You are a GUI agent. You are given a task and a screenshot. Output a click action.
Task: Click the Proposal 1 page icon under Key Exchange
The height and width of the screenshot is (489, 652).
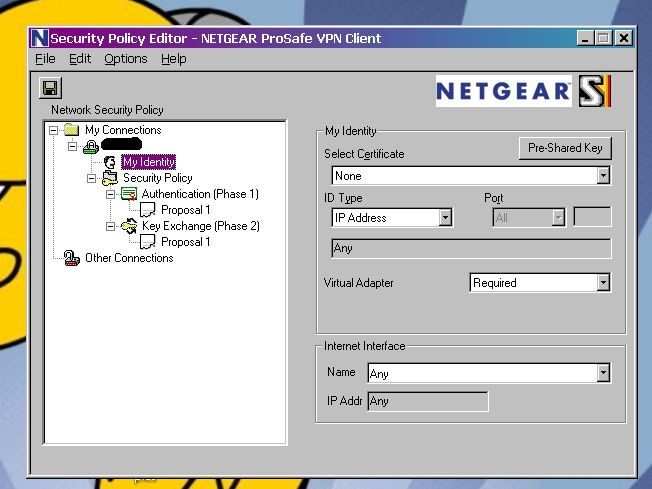[x=148, y=242]
